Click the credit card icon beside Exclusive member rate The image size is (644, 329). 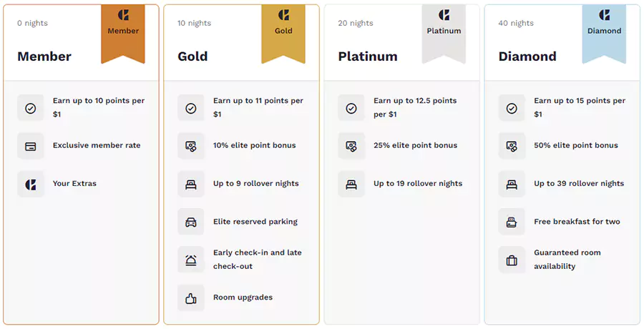point(31,146)
